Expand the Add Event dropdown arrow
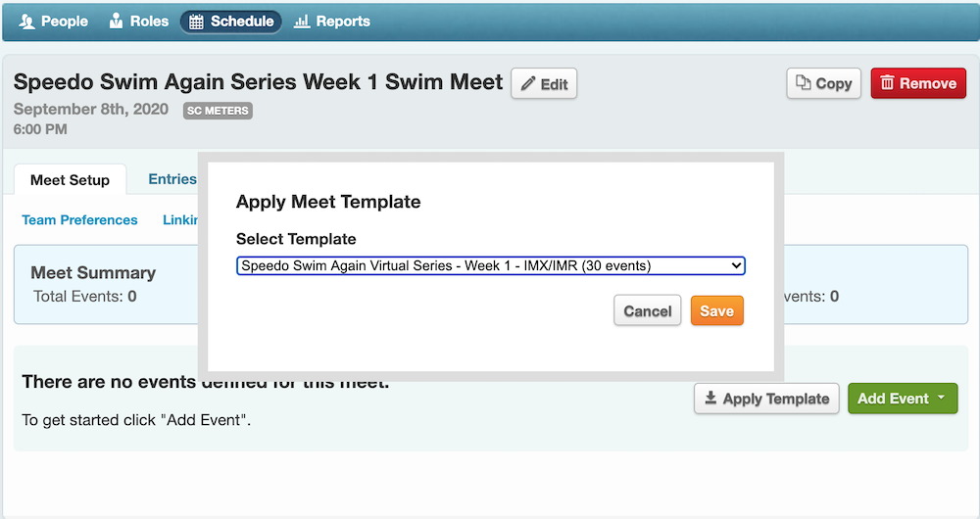The width and height of the screenshot is (980, 519). click(x=941, y=399)
